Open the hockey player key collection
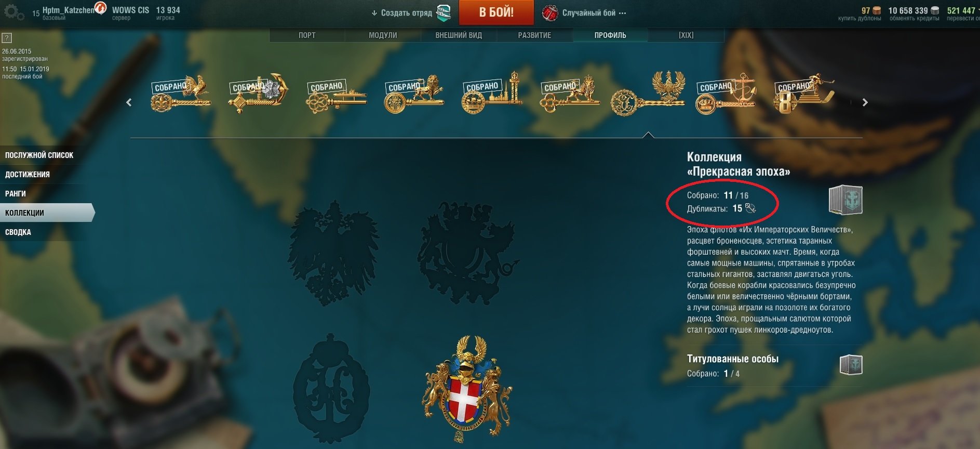The image size is (980, 449). [803, 94]
